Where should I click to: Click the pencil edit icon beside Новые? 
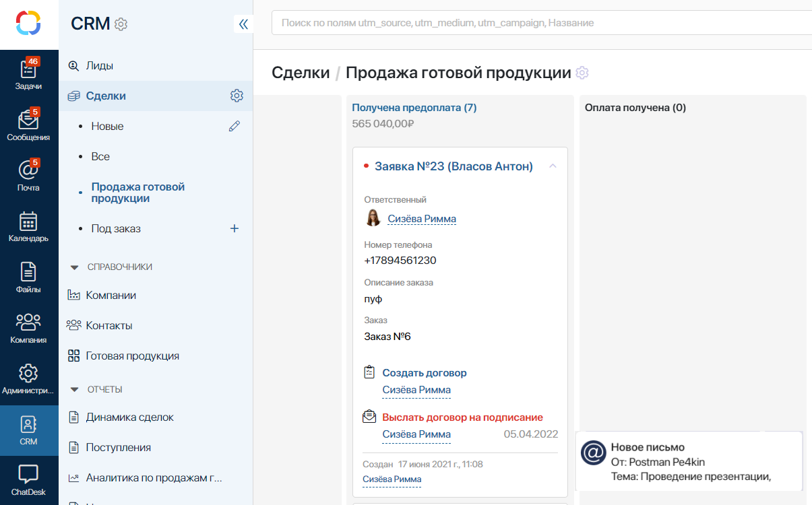point(235,126)
